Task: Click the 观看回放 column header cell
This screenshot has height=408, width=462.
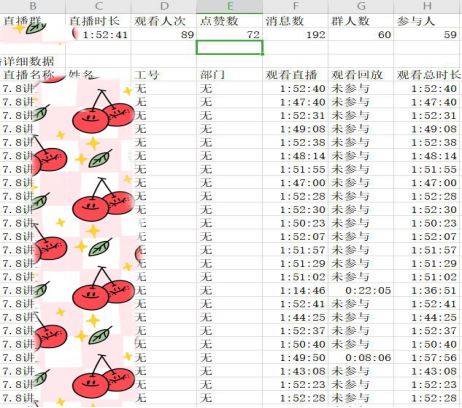Action: 361,75
